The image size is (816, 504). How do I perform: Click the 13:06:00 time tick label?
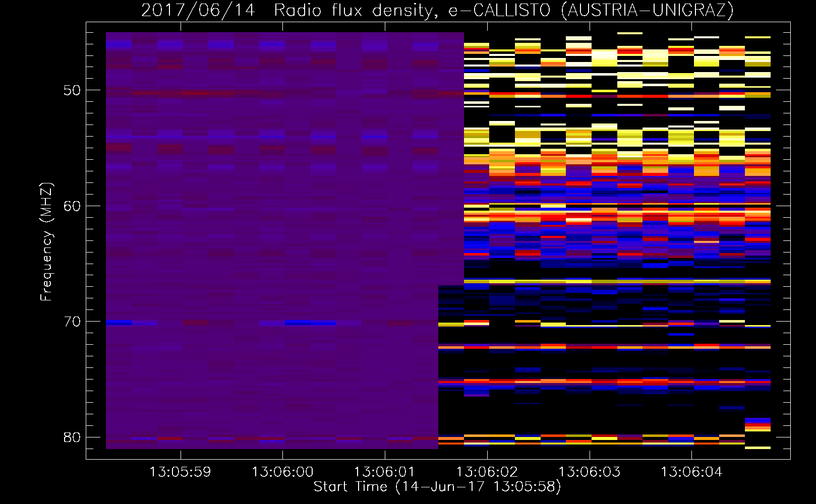pyautogui.click(x=282, y=472)
